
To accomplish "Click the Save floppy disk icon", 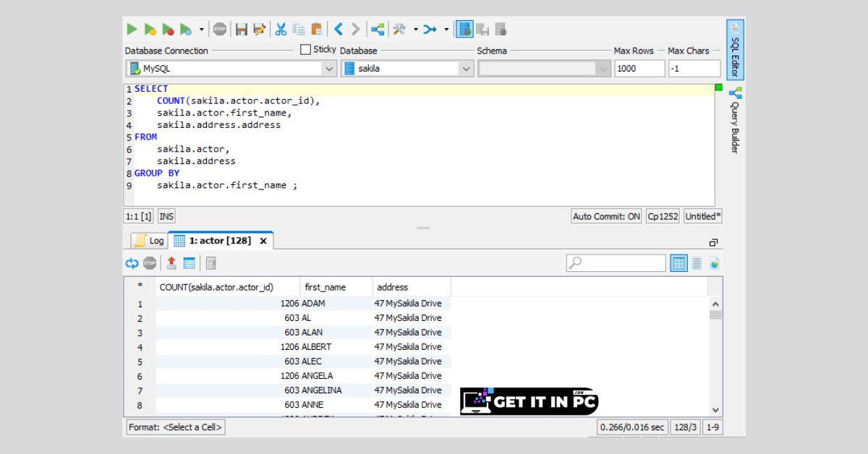I will tap(242, 29).
